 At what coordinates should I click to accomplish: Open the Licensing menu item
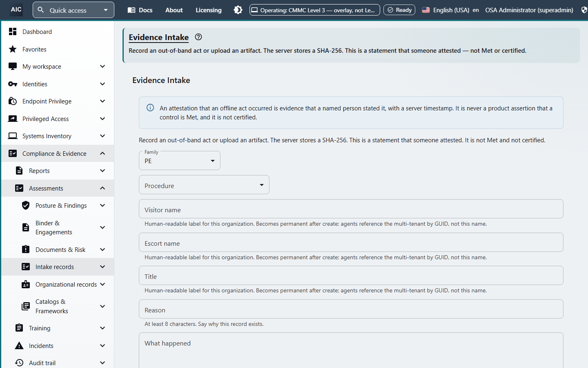[209, 10]
